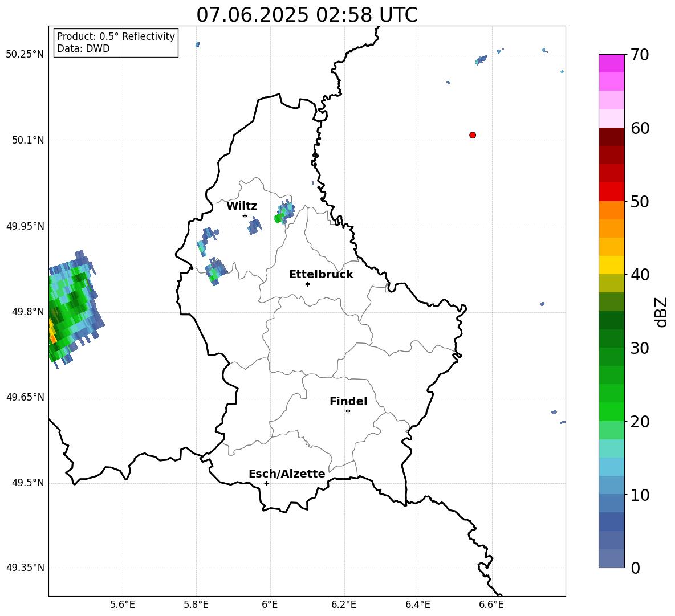Click the 50.1°N latitude label
This screenshot has width=675, height=616.
(28, 141)
